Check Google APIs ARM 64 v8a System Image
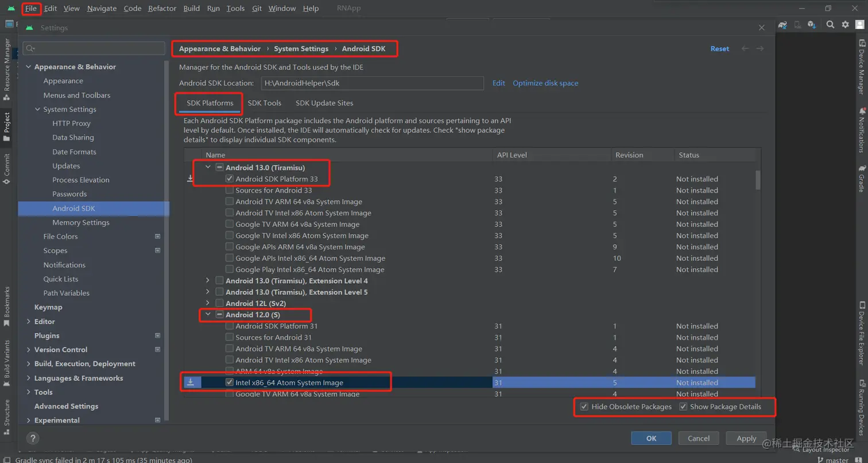This screenshot has width=868, height=463. tap(230, 247)
